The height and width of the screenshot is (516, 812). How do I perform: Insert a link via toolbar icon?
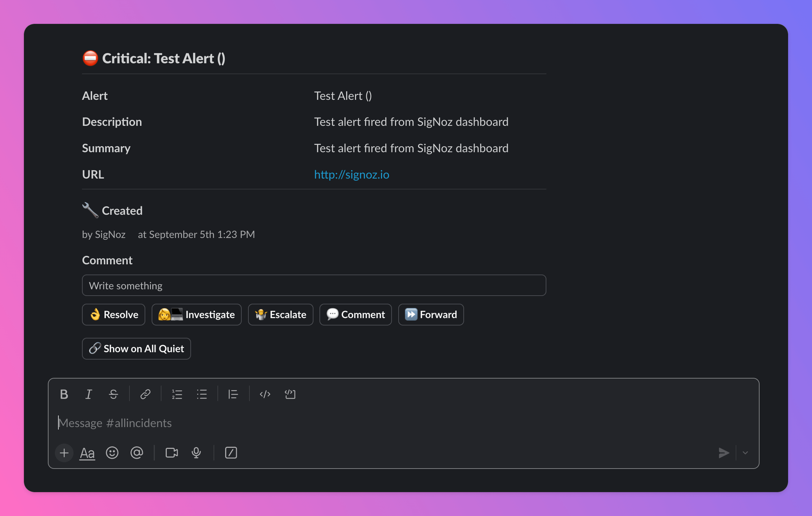tap(145, 394)
